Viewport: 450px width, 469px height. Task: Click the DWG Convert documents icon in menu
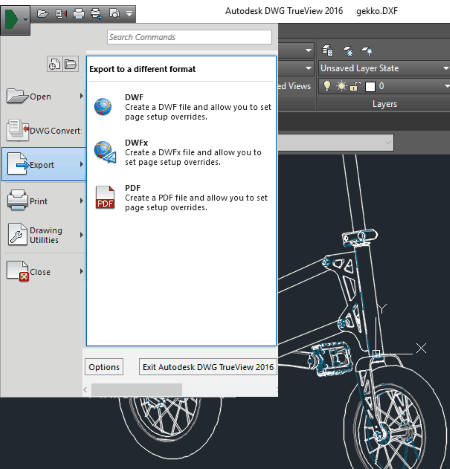pyautogui.click(x=17, y=130)
